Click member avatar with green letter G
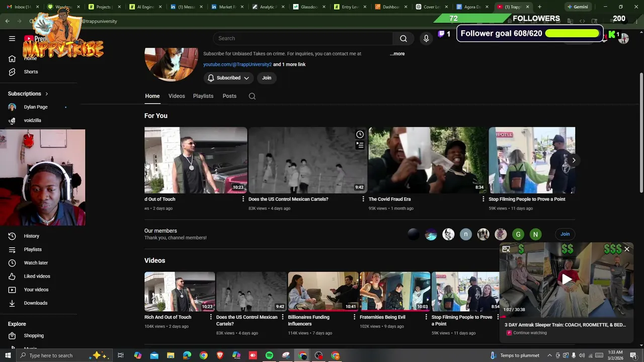Viewport: 644px width, 362px height. point(518,234)
